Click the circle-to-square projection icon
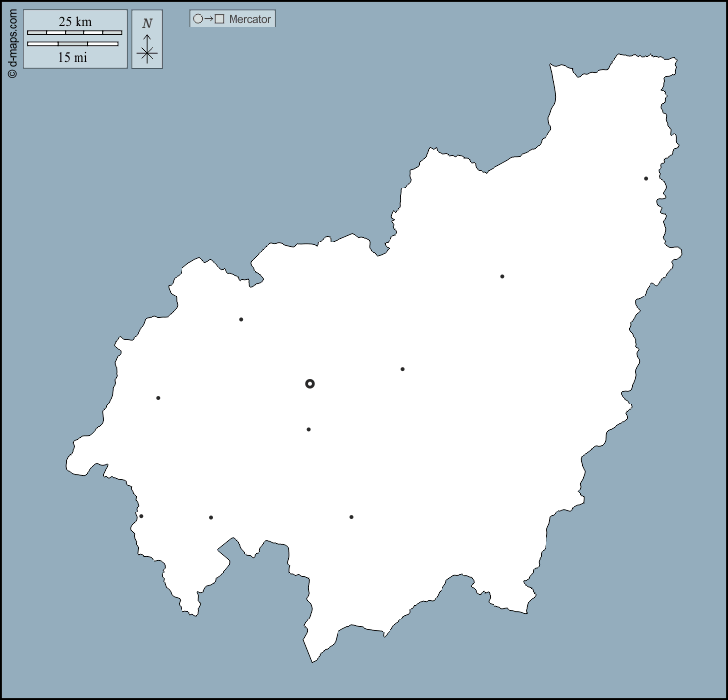This screenshot has width=728, height=700. tap(209, 19)
